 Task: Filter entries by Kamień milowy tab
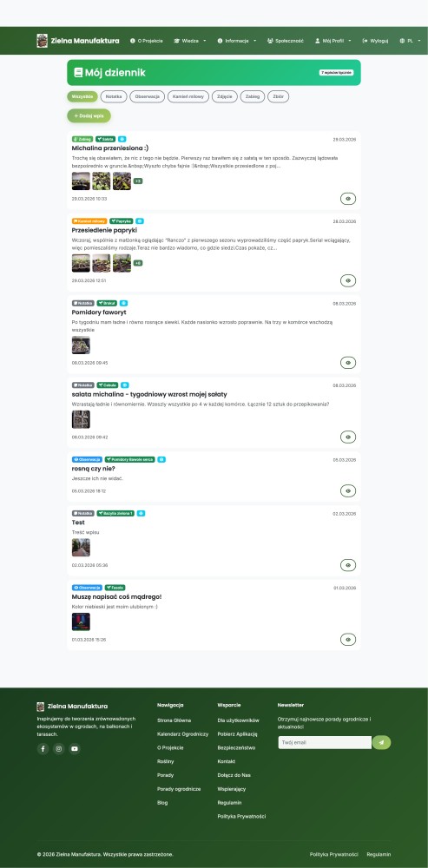(x=188, y=97)
